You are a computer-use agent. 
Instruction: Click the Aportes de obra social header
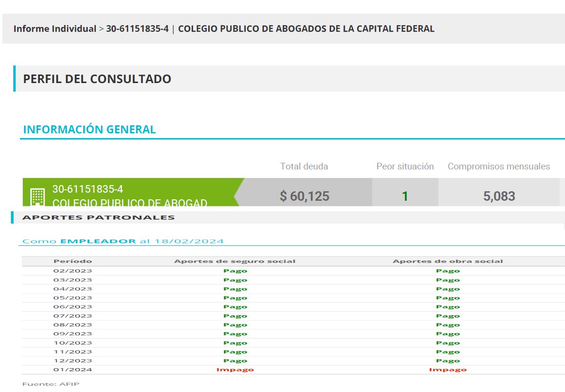click(x=448, y=261)
